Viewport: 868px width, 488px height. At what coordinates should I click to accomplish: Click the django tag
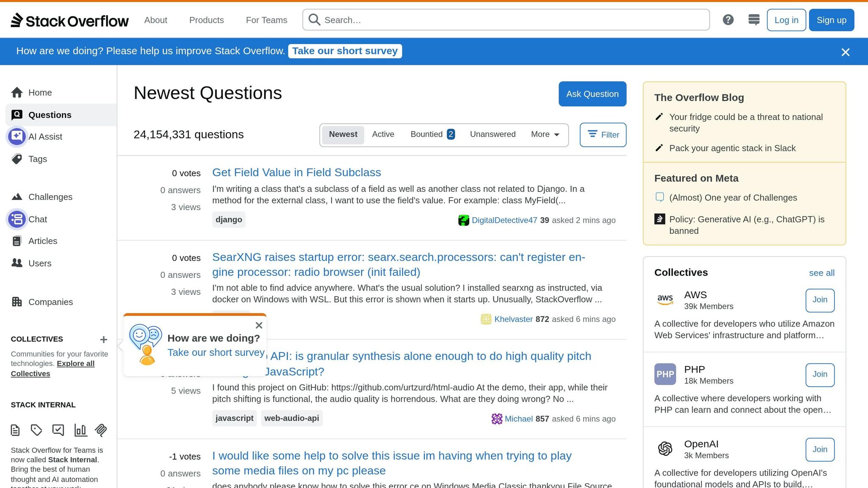pos(229,219)
